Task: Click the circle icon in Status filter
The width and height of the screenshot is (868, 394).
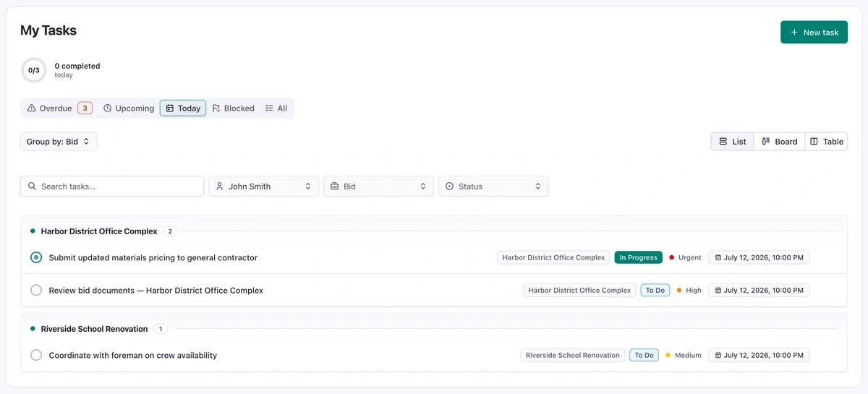Action: point(449,187)
